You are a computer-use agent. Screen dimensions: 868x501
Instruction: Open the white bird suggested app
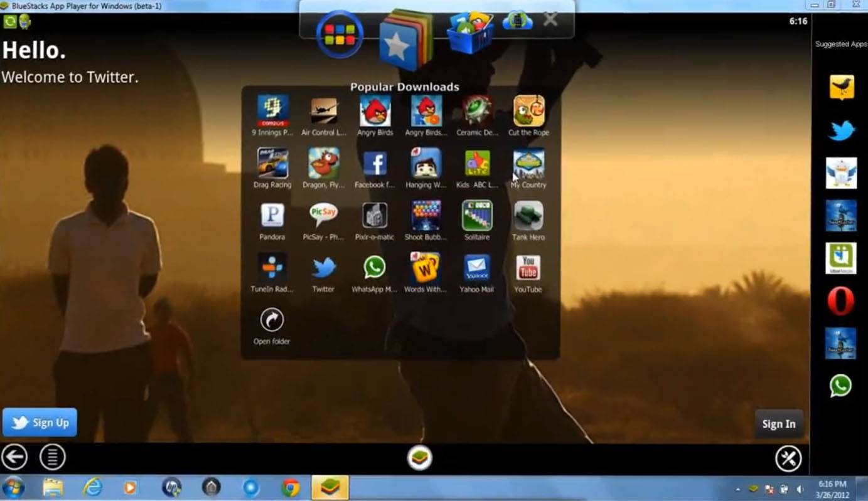coord(841,173)
